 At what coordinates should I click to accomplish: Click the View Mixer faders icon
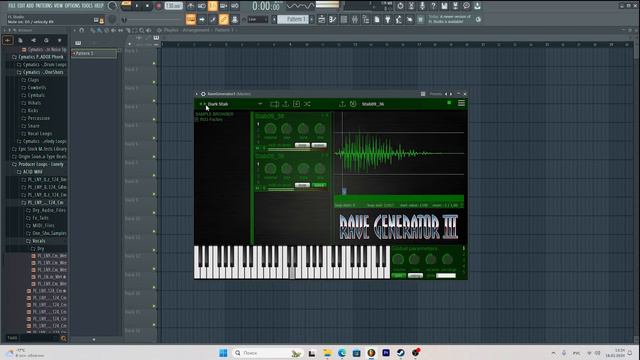pyautogui.click(x=355, y=19)
